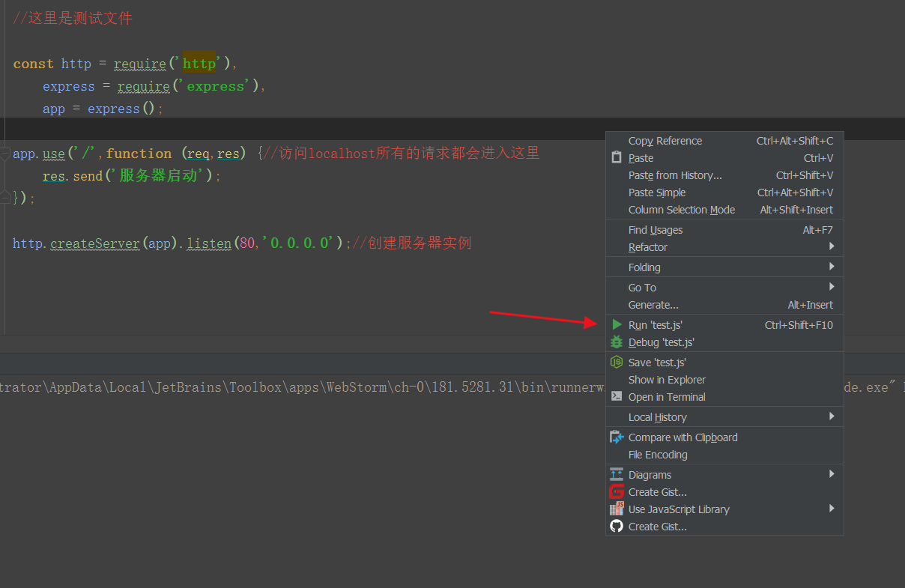Collapse the app.use function fold marker

tap(5, 154)
